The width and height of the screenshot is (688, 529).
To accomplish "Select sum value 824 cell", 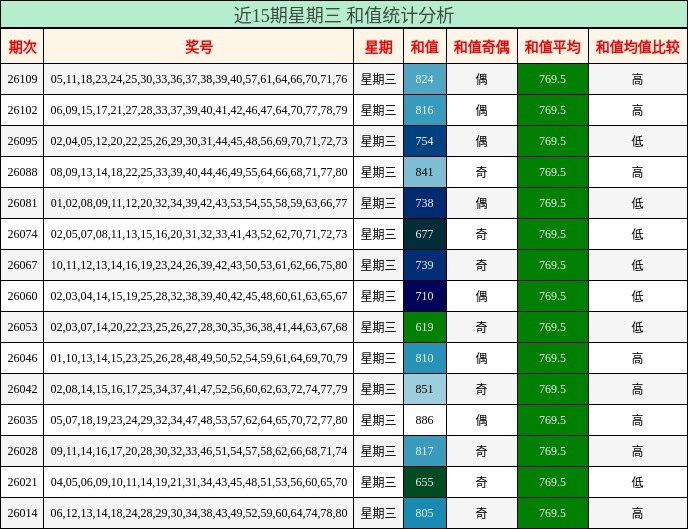I will point(425,79).
